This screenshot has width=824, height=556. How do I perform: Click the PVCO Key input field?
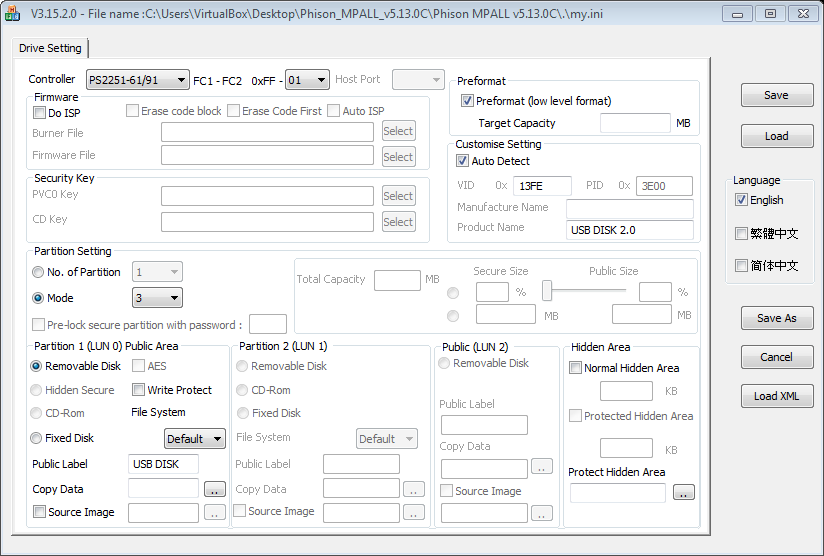pos(267,195)
